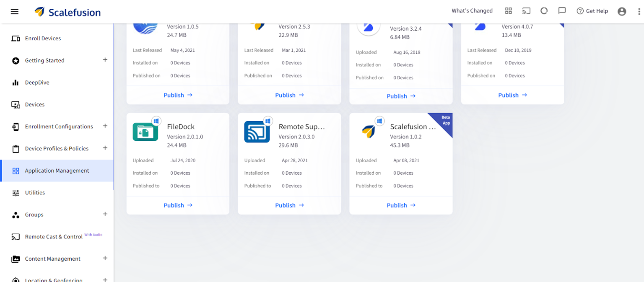Image resolution: width=644 pixels, height=282 pixels.
Task: Open the What's Changed link
Action: tap(472, 11)
